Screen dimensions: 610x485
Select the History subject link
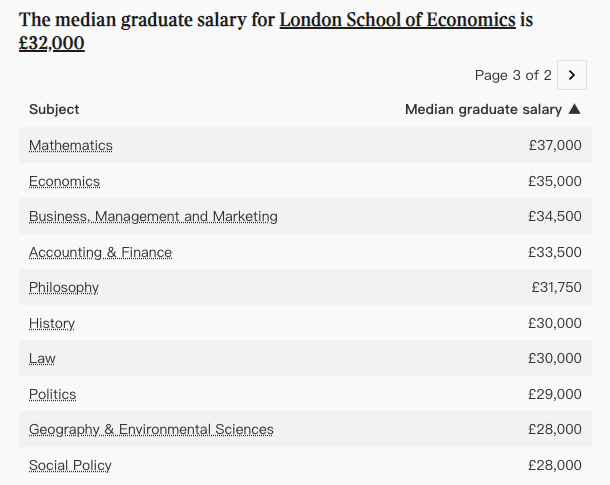click(52, 323)
